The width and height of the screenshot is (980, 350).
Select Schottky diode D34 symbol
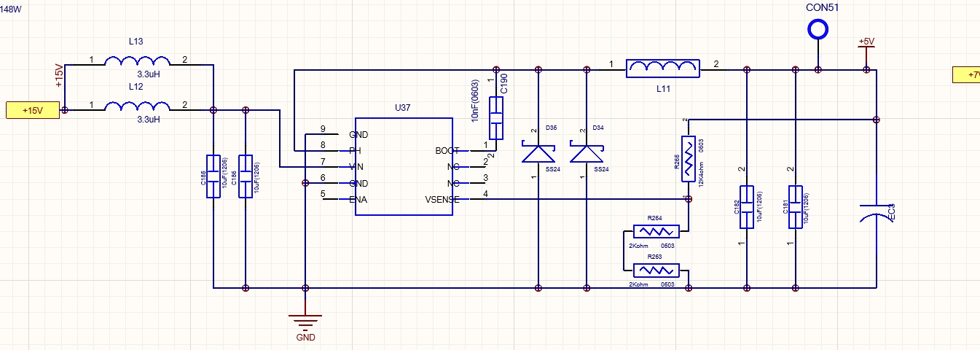587,153
